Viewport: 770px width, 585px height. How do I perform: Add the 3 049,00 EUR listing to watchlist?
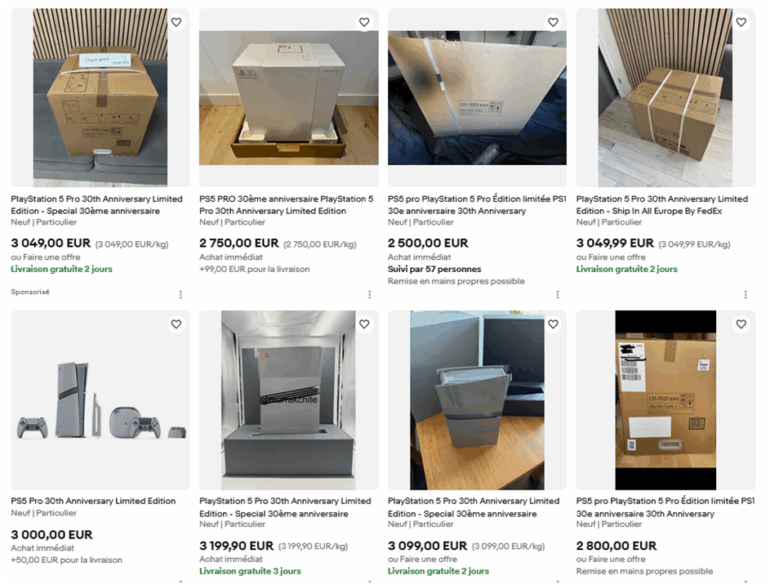[x=176, y=22]
